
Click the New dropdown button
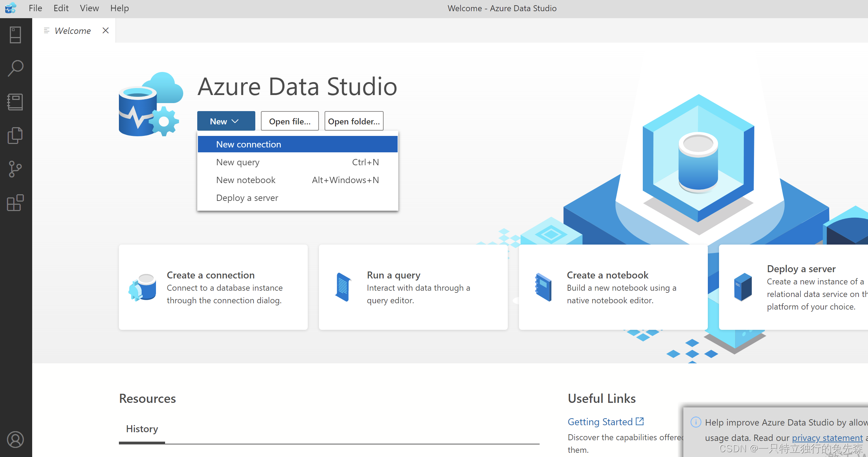click(226, 121)
